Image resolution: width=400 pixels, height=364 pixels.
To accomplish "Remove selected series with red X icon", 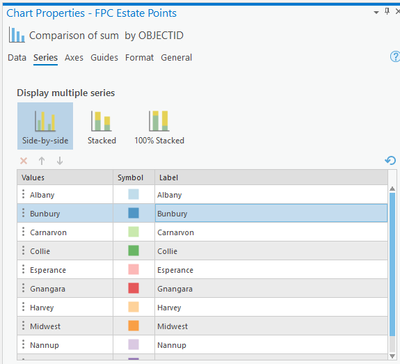I will coord(24,161).
